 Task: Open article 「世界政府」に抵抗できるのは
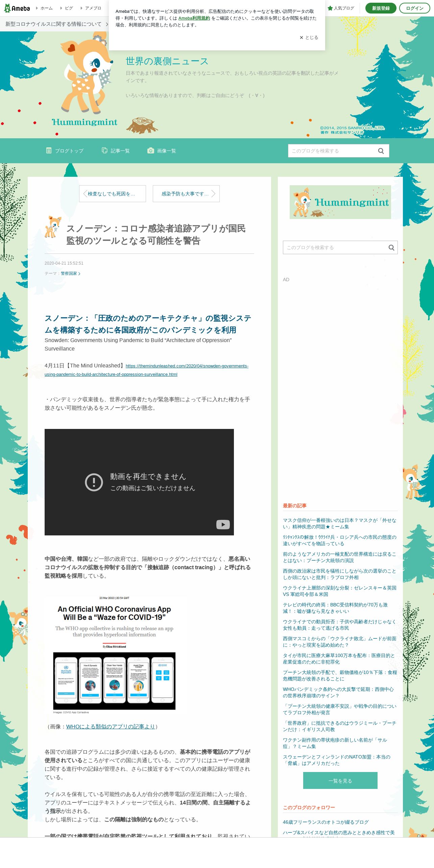pos(340,726)
